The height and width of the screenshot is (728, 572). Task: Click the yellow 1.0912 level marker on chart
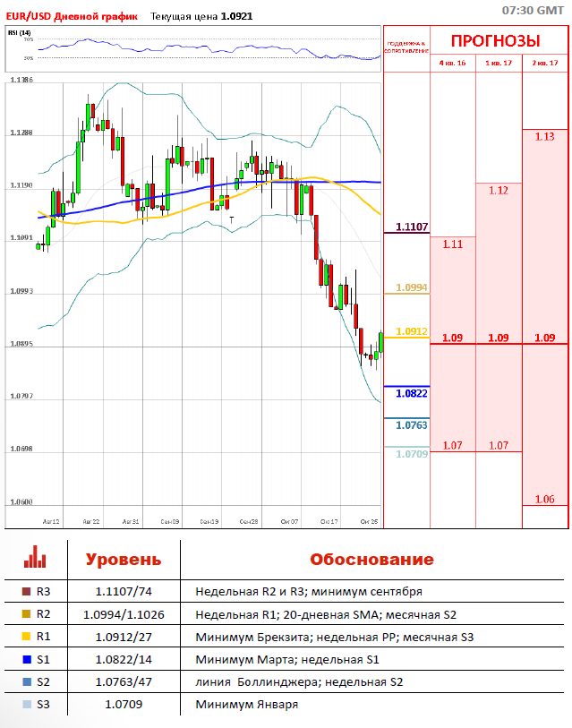pyautogui.click(x=412, y=331)
